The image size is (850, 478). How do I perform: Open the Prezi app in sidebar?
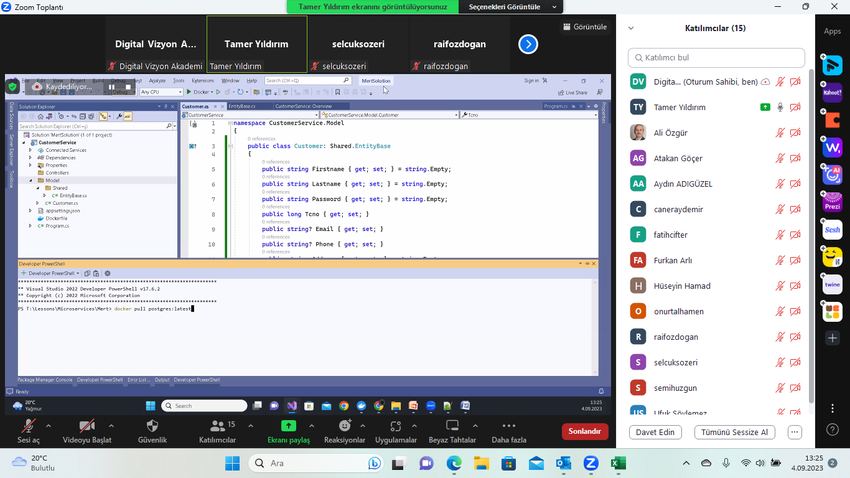(832, 203)
